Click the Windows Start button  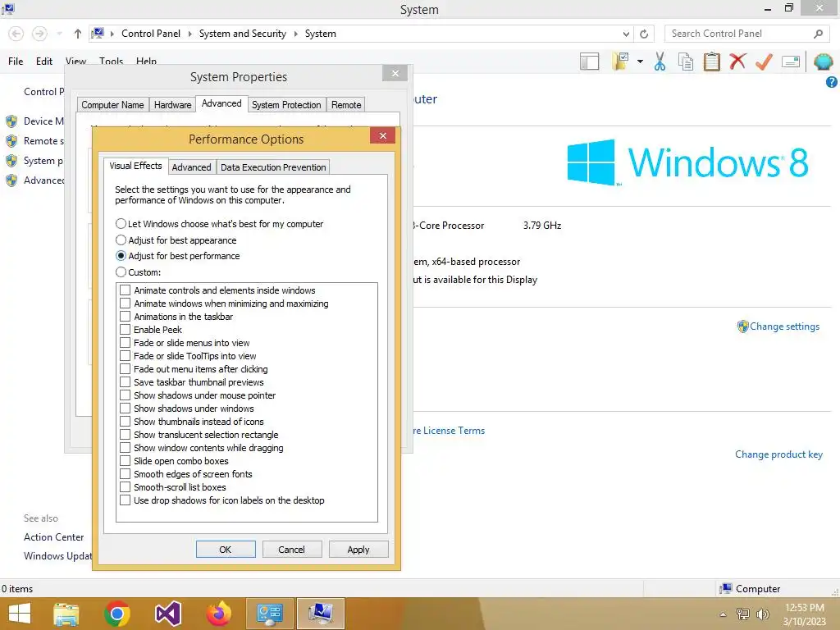(20, 614)
